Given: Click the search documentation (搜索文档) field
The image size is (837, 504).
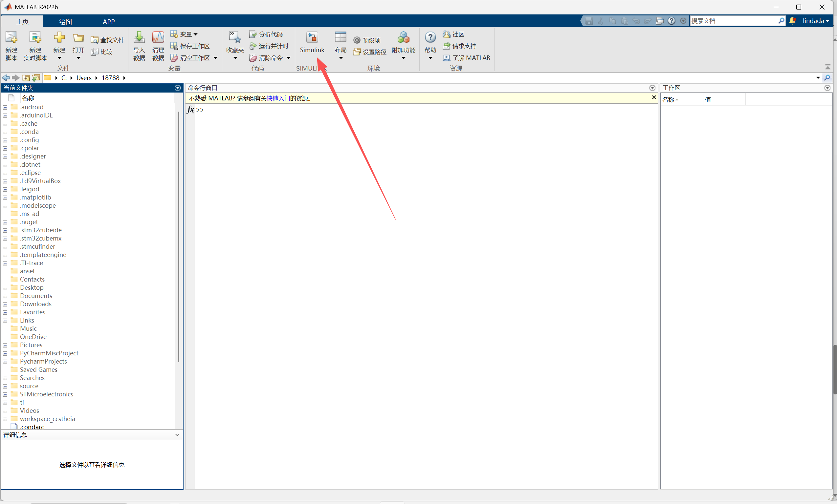Looking at the screenshot, I should tap(734, 21).
